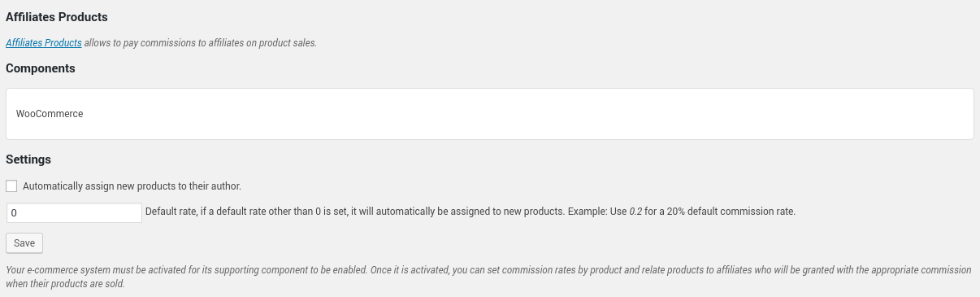Viewport: 980px width, 297px height.
Task: Click the default rate description text
Action: pos(470,212)
